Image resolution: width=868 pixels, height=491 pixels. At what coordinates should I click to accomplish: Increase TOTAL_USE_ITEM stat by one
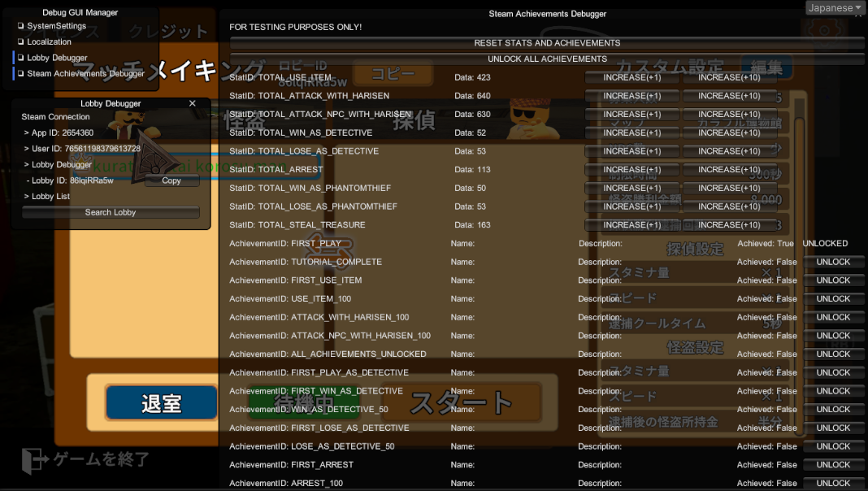click(x=631, y=77)
